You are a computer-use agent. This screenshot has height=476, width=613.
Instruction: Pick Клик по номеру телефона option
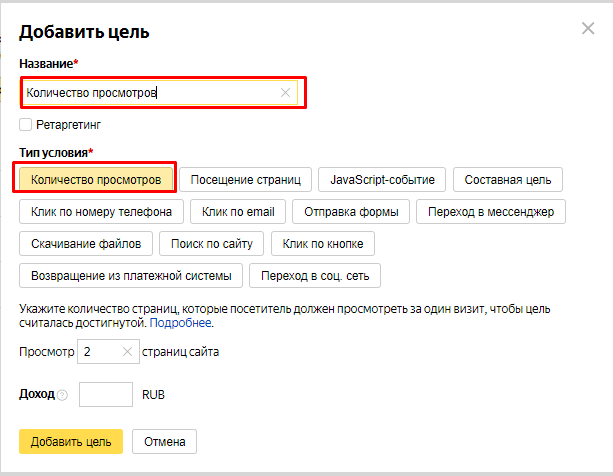pos(101,211)
